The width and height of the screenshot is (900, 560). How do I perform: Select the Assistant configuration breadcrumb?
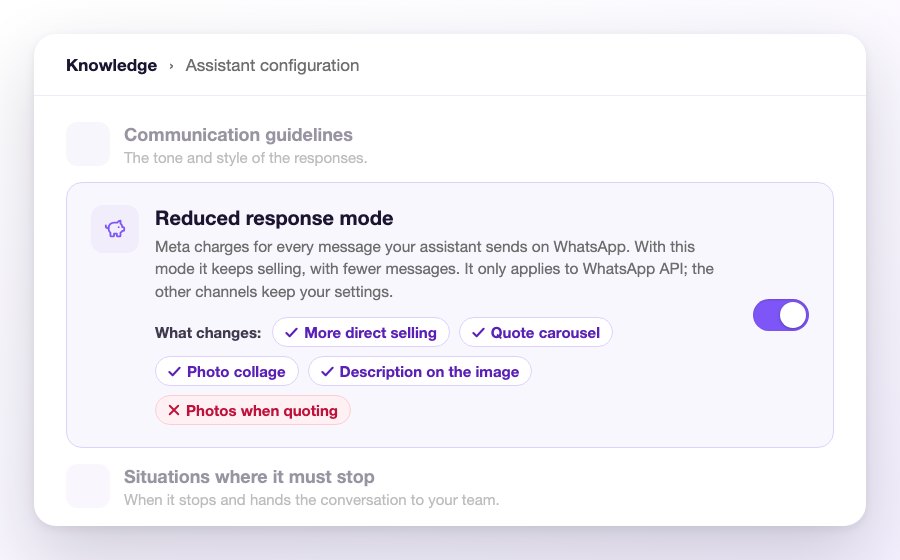pyautogui.click(x=272, y=65)
